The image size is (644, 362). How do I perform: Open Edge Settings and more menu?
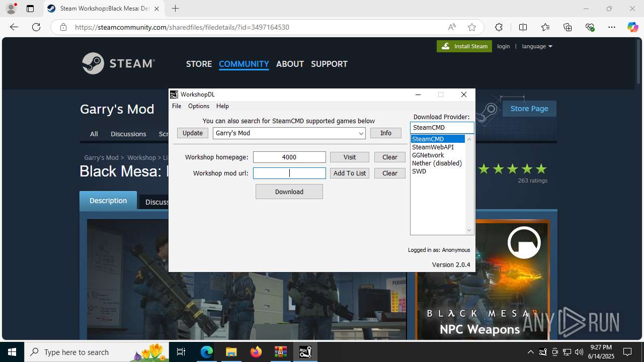612,27
